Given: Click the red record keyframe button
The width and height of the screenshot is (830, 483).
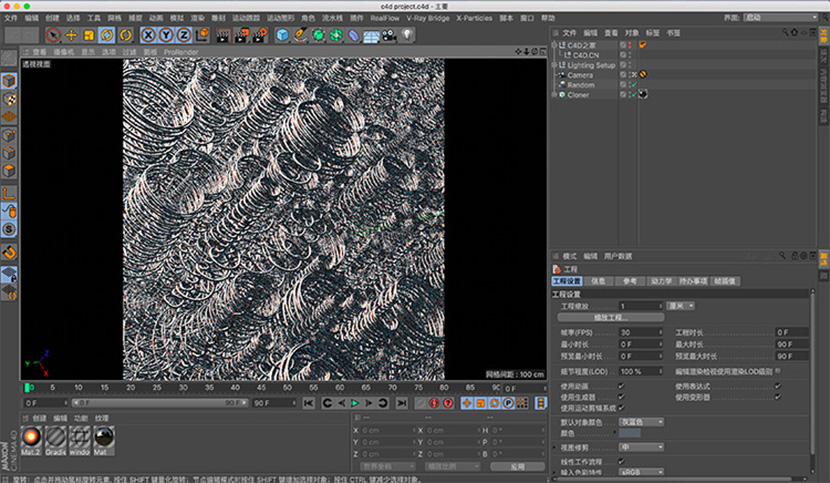Looking at the screenshot, I should click(x=433, y=403).
